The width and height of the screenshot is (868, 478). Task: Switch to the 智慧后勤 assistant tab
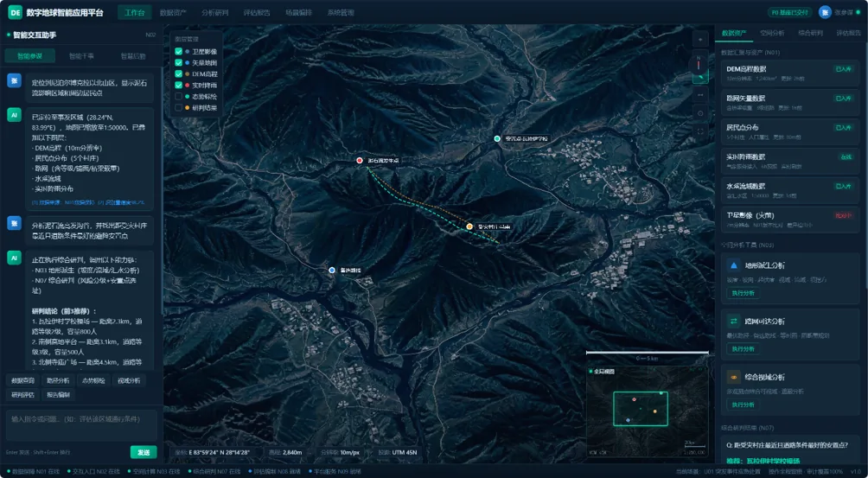133,56
